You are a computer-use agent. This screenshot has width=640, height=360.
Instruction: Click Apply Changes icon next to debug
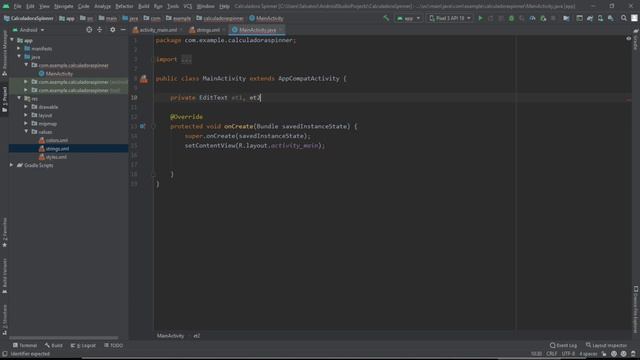522,18
